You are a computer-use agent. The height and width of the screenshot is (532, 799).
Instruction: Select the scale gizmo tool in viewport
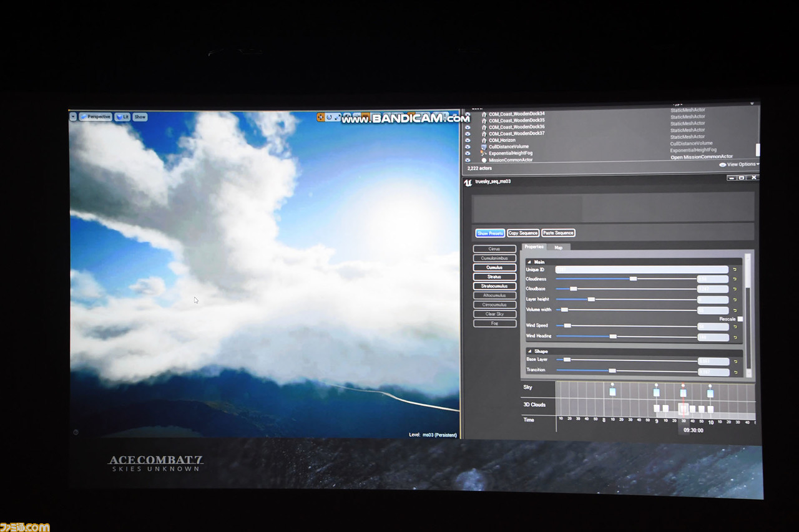pos(337,117)
